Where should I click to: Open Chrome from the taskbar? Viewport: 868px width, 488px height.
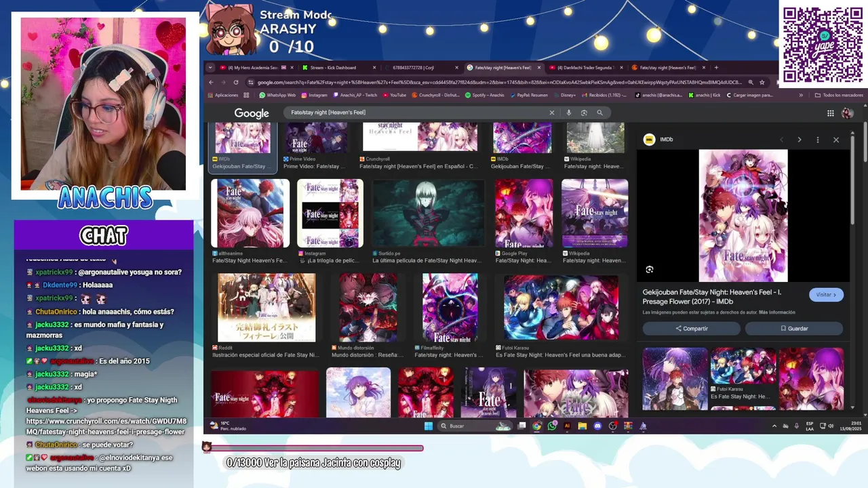point(537,426)
